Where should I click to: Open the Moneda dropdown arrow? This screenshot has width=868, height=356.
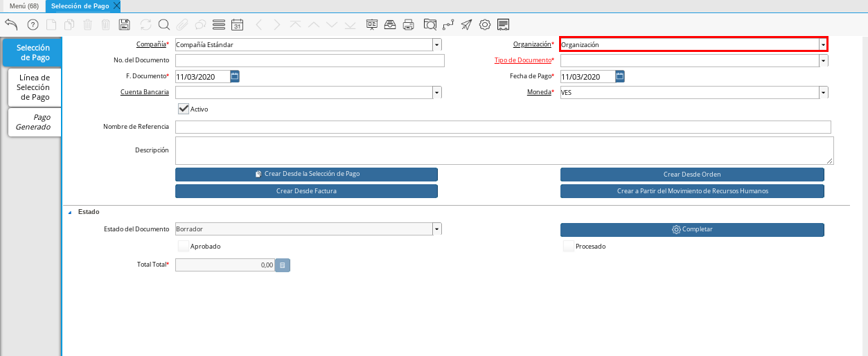coord(824,92)
